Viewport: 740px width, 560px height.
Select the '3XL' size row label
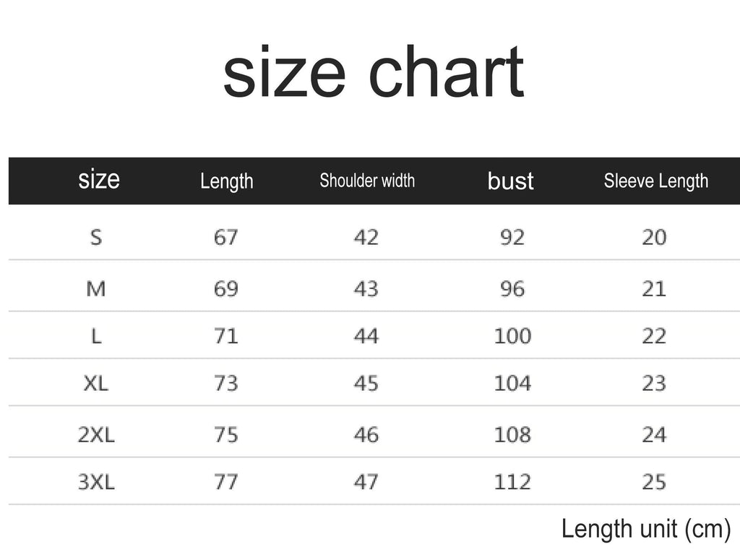[x=96, y=481]
